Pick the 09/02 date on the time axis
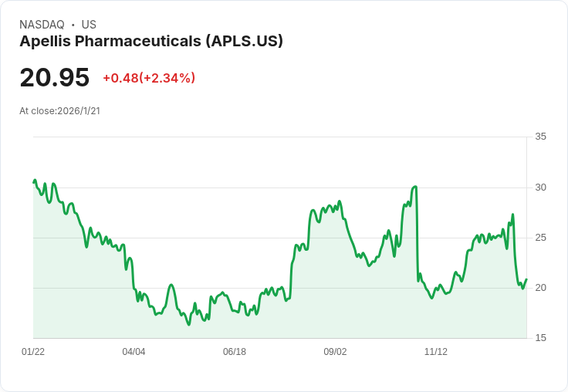The width and height of the screenshot is (568, 392). [335, 352]
